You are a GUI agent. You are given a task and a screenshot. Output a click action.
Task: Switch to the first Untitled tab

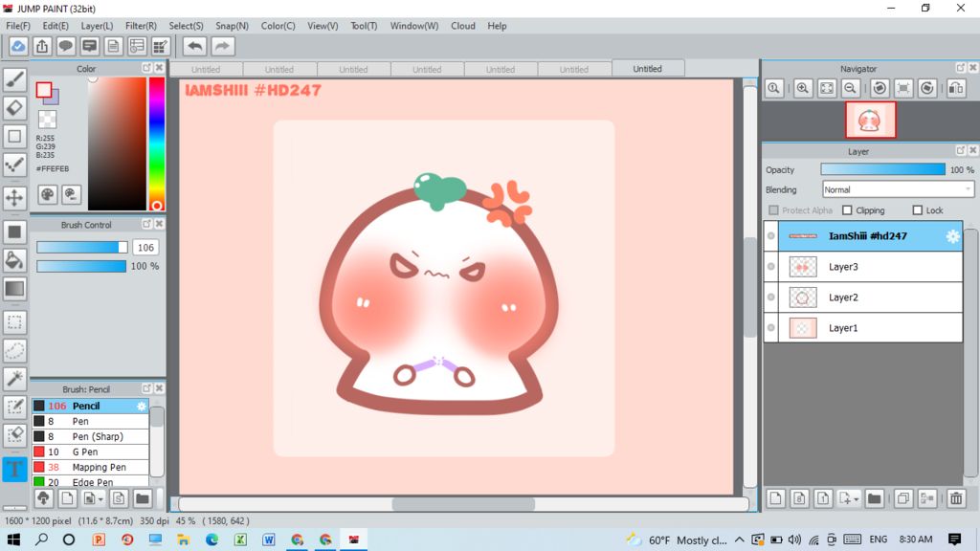click(x=206, y=69)
